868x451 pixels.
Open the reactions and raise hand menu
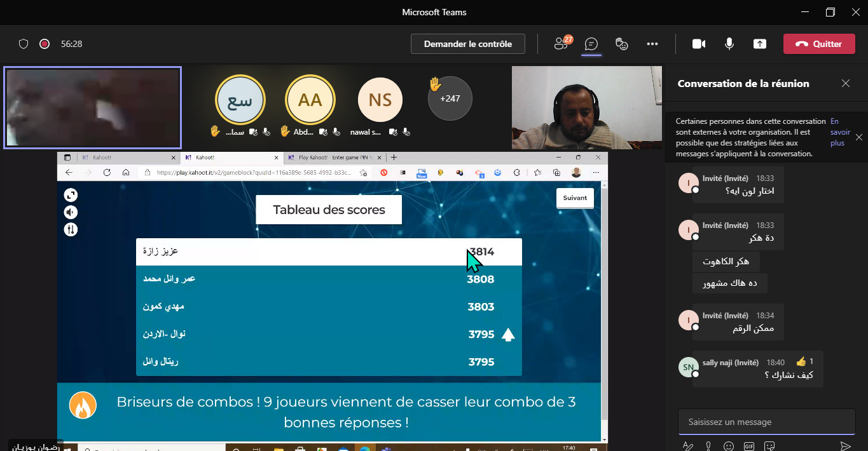click(622, 44)
